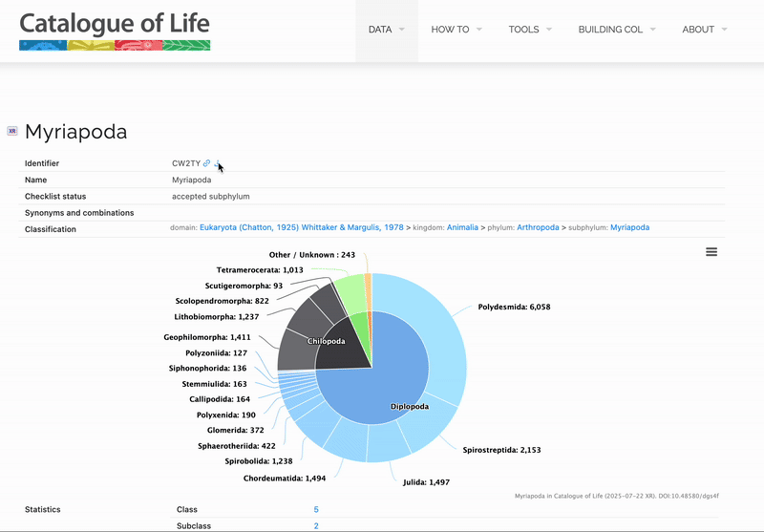This screenshot has height=532, width=764.
Task: Click the link icon next to CW2TY
Action: [206, 163]
